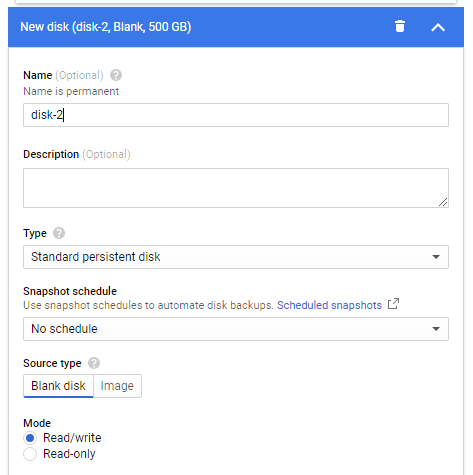Collapse the New disk panel chevron
The image size is (473, 475).
coord(438,27)
